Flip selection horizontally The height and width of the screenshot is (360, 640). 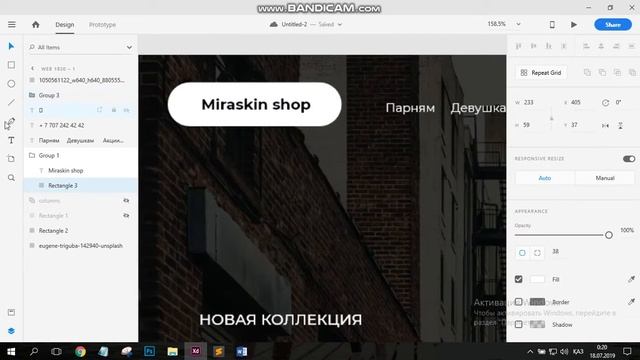605,125
